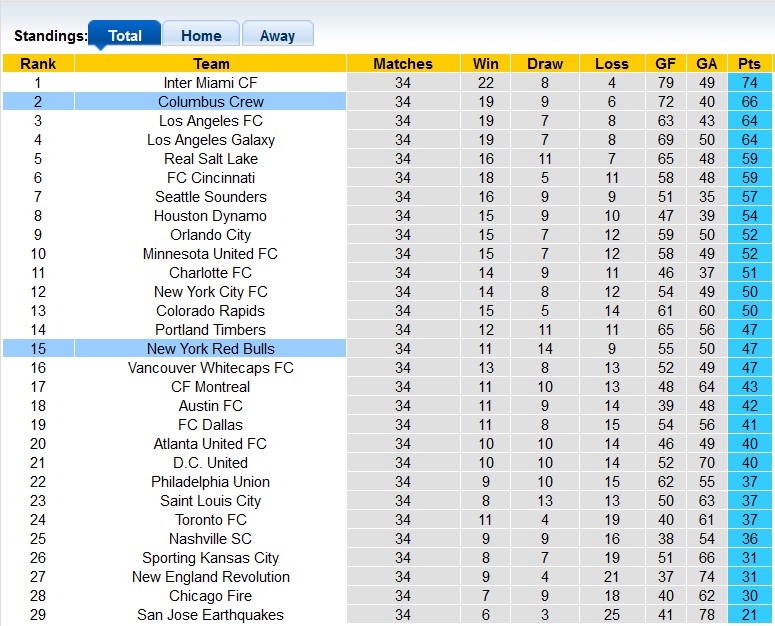
Task: Open the Real Salt Lake team link
Action: point(211,159)
